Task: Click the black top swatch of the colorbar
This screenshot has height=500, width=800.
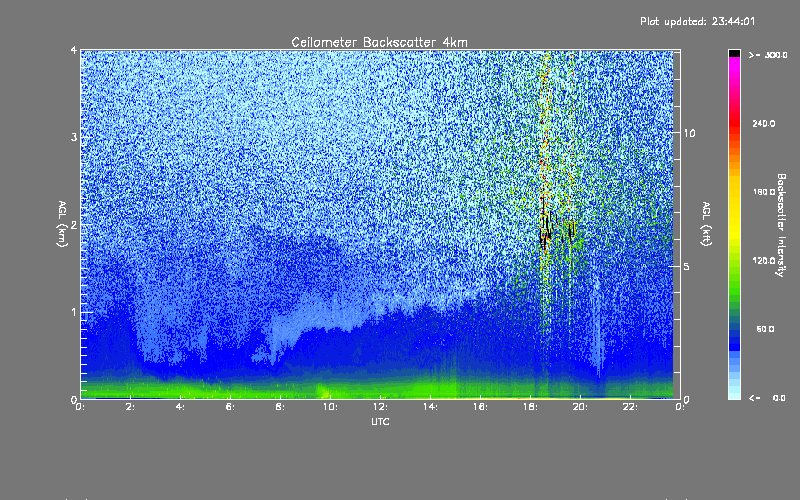Action: 734,53
